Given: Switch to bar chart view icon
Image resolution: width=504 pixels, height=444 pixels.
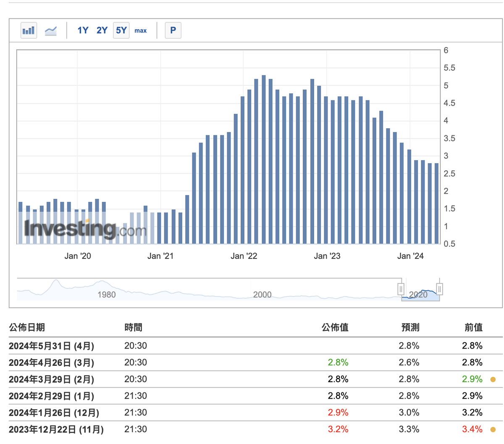Looking at the screenshot, I should click(29, 30).
